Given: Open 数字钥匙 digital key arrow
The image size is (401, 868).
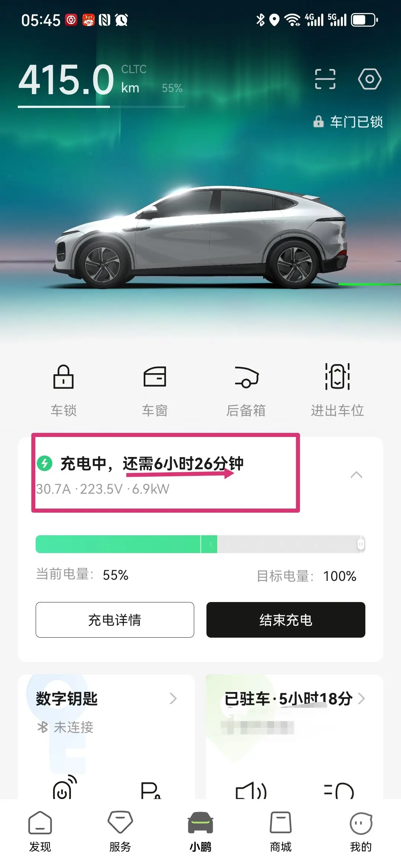Looking at the screenshot, I should point(173,698).
